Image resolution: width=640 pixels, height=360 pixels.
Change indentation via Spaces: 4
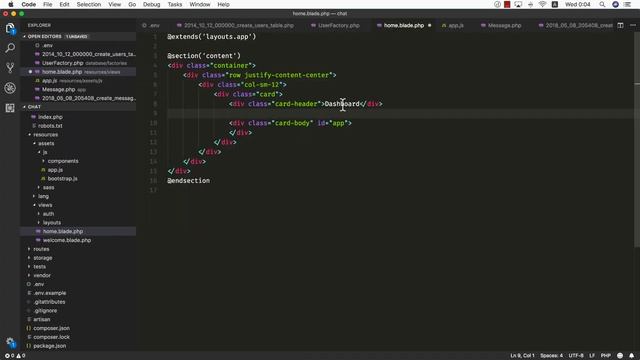coord(551,356)
